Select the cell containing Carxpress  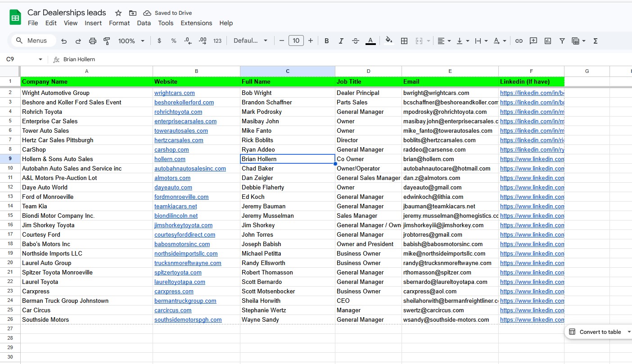[86, 292]
